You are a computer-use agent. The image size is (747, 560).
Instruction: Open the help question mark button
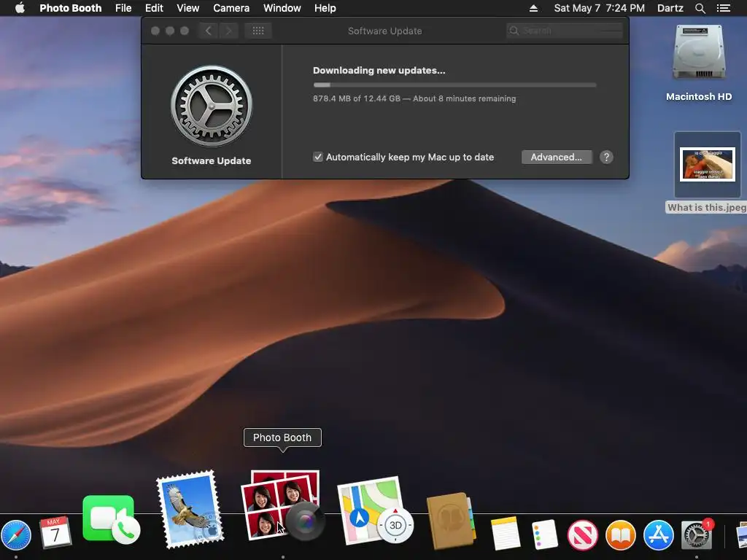(606, 157)
